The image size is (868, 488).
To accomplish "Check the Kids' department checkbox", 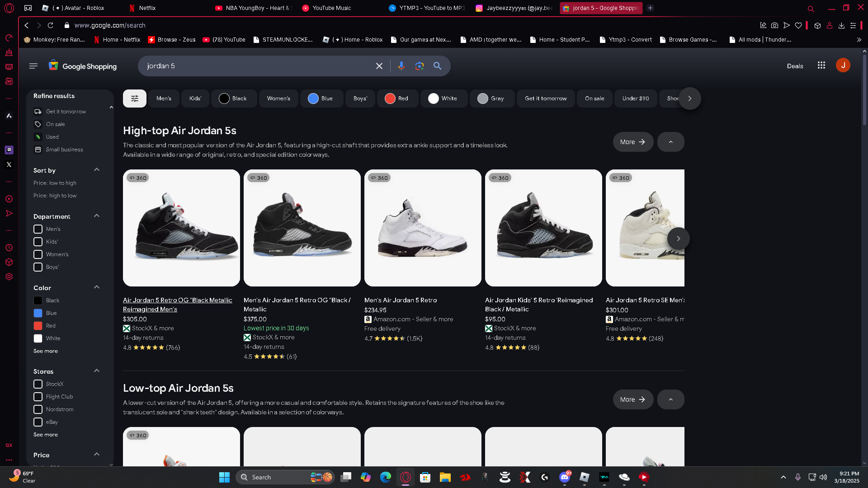I will click(x=38, y=242).
